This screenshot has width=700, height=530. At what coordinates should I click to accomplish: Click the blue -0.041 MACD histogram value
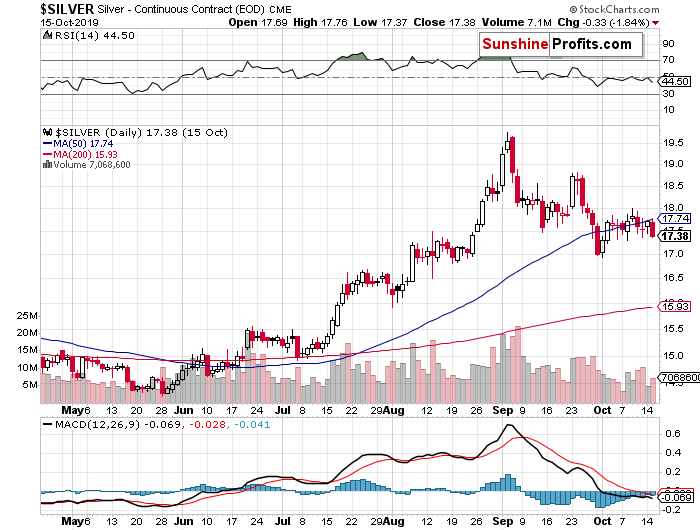252,425
